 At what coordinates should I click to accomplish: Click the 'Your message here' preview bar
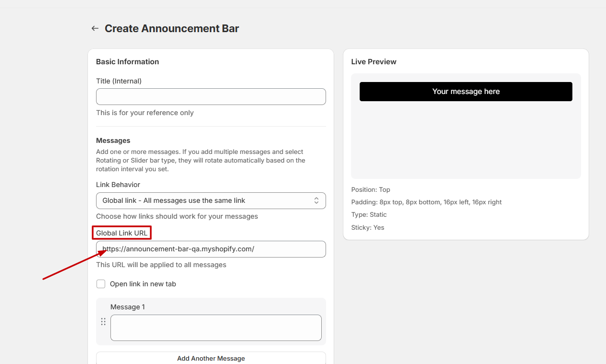(x=466, y=92)
